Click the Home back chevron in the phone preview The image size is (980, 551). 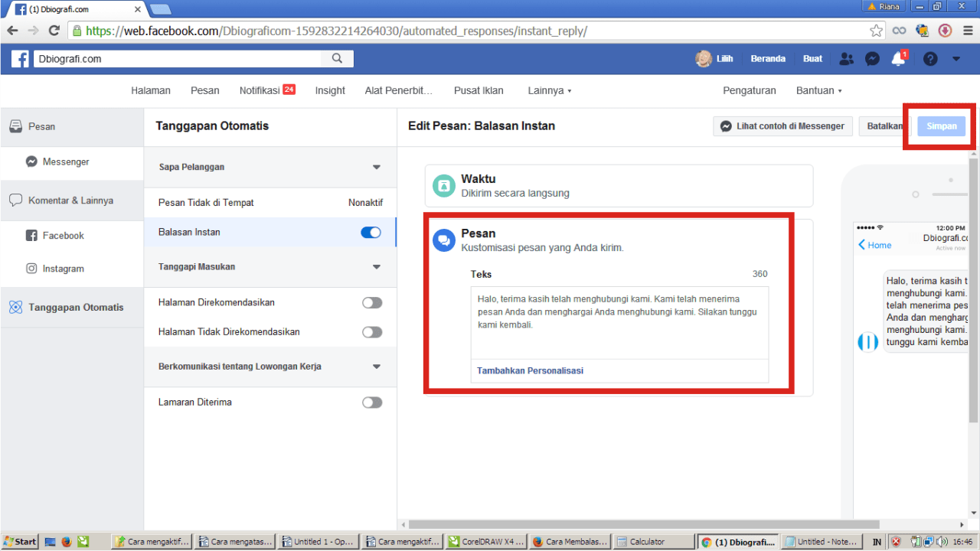[x=862, y=245]
